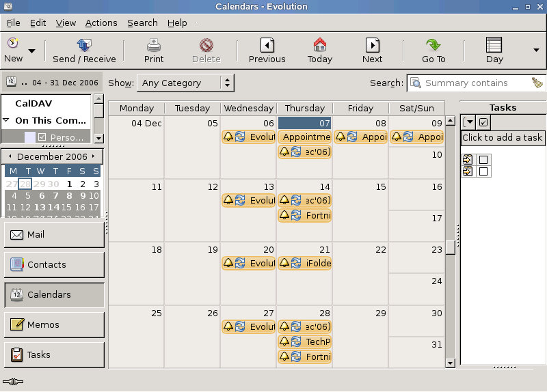Screen dimensions: 547x392
Task: Click the clear search broom icon
Action: coord(537,83)
